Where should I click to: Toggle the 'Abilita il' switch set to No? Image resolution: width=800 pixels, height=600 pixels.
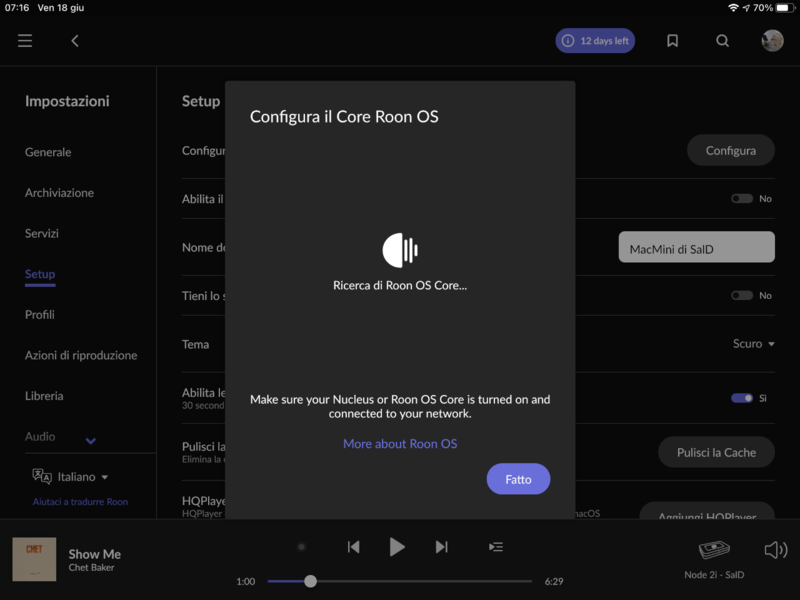pos(742,199)
